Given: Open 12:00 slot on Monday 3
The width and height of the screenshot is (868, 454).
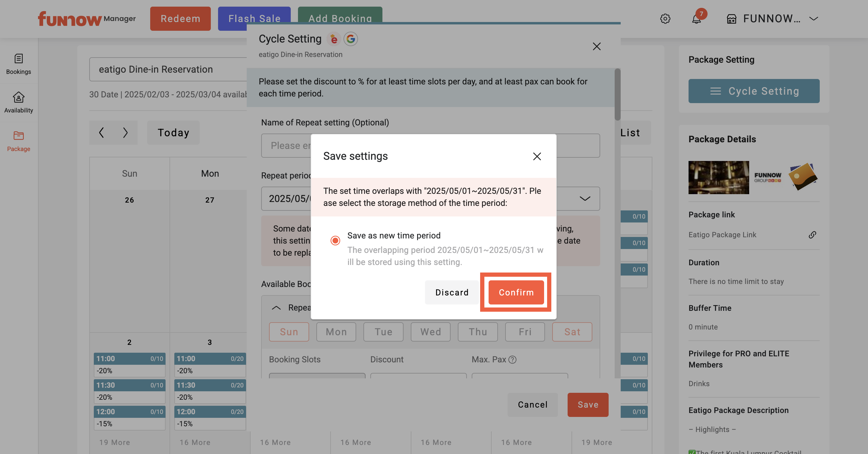Looking at the screenshot, I should tap(210, 418).
